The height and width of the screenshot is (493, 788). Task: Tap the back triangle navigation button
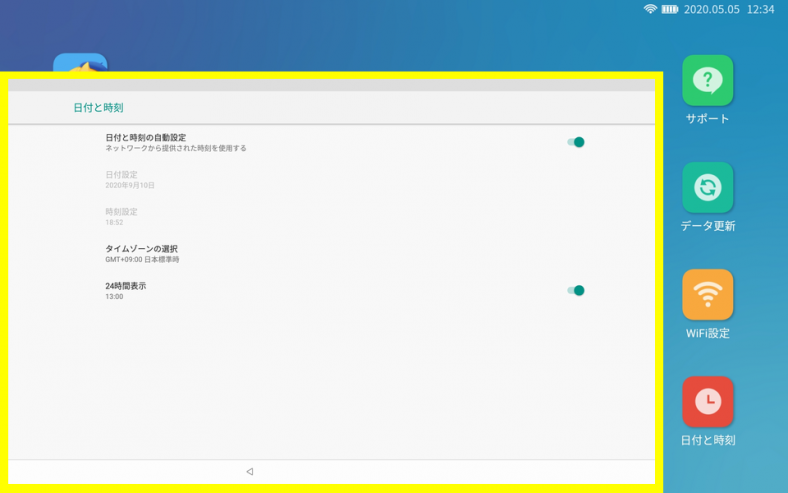250,471
